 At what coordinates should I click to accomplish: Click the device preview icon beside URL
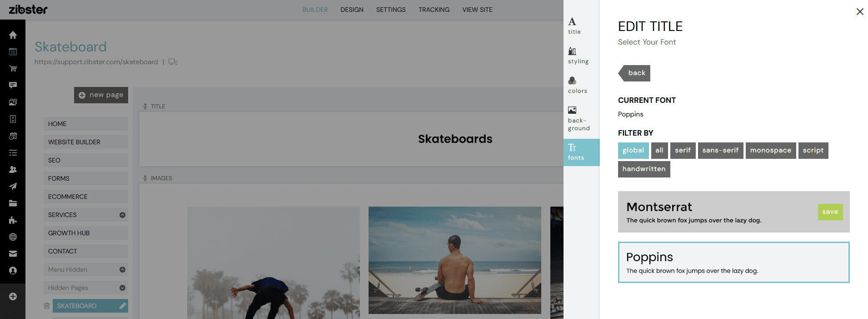[x=173, y=62]
